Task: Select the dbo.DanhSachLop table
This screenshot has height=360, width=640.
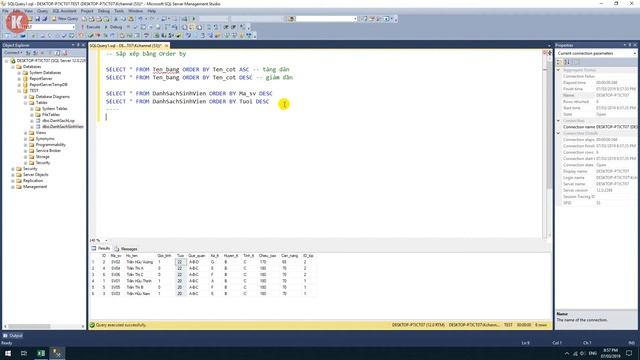Action: point(58,121)
